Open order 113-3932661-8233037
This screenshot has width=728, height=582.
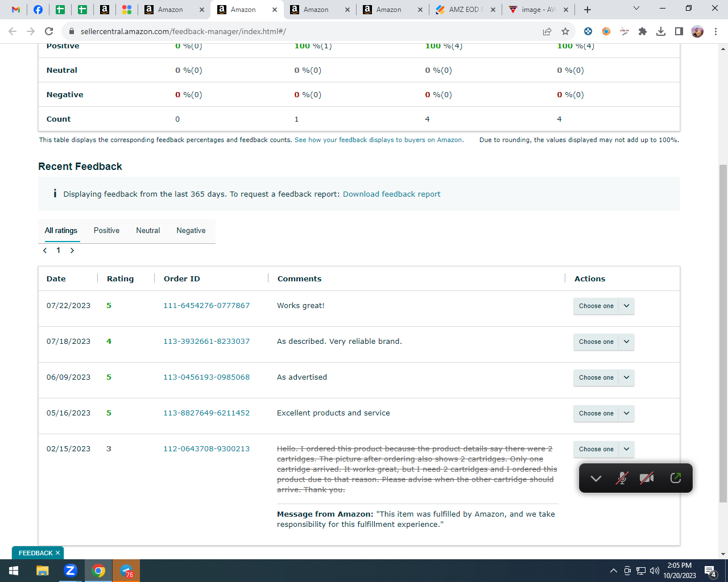click(206, 342)
